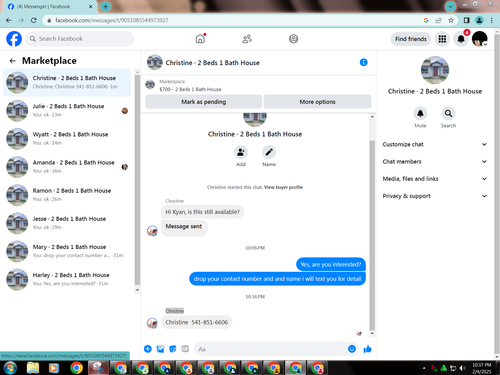This screenshot has height=375, width=500.
Task: Expand Media, files and links section
Action: (x=435, y=179)
